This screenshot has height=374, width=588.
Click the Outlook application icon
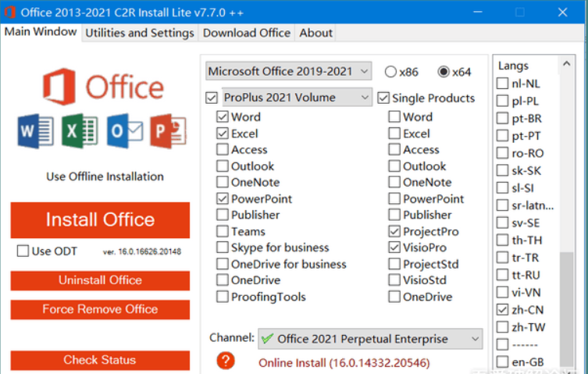124,131
